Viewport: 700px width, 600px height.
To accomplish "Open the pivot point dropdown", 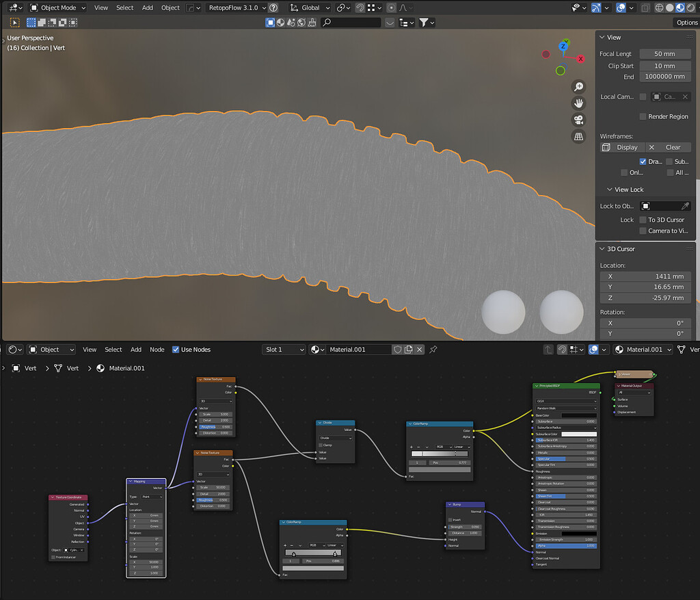I will point(342,8).
